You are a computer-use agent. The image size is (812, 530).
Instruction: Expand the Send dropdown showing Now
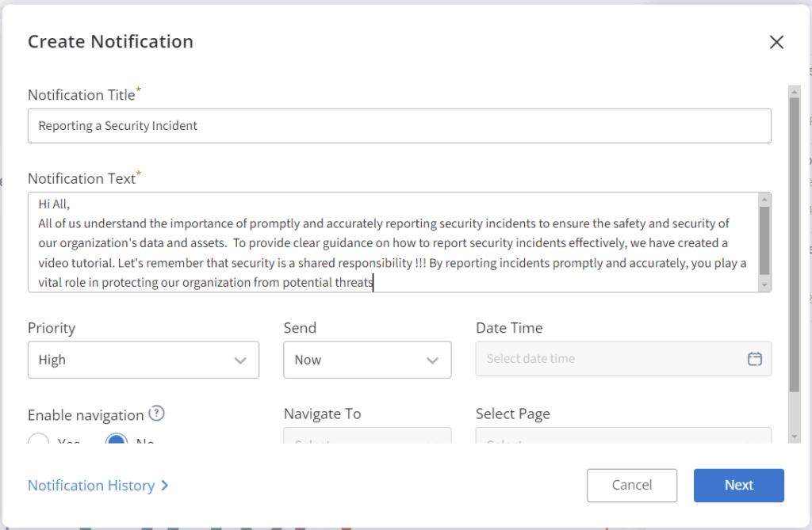coord(367,360)
